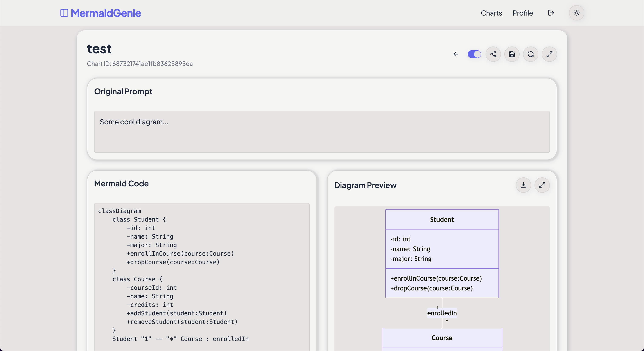The width and height of the screenshot is (644, 351).
Task: Download the diagram preview
Action: (x=523, y=185)
